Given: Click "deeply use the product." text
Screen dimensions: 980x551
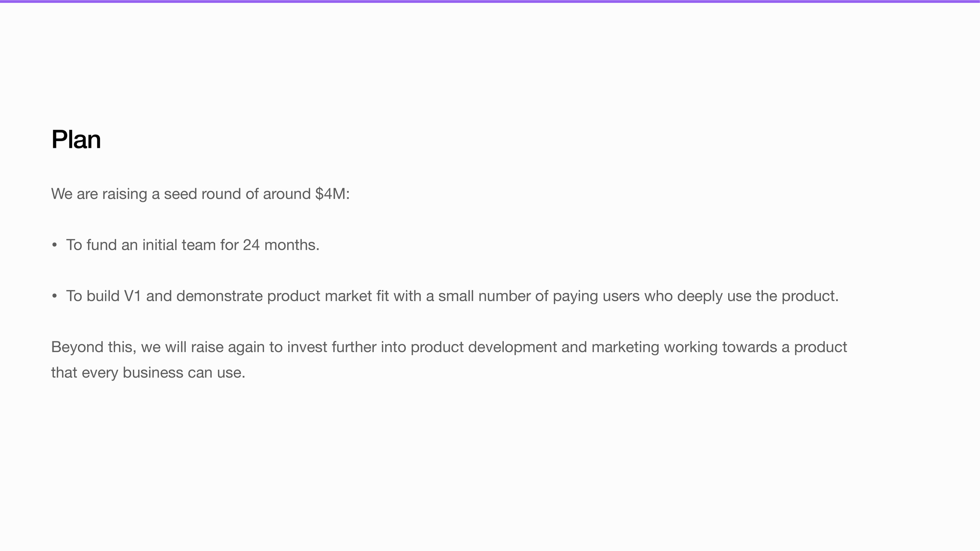Looking at the screenshot, I should [758, 296].
